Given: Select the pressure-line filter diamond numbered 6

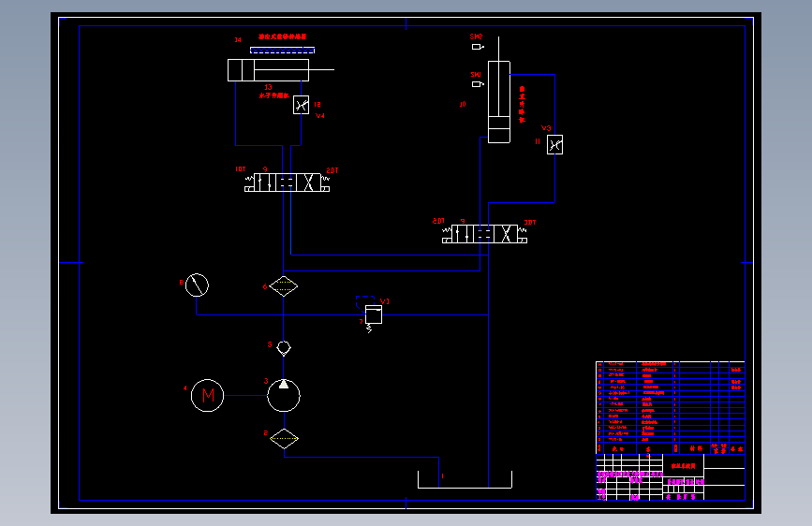Looking at the screenshot, I should (284, 286).
